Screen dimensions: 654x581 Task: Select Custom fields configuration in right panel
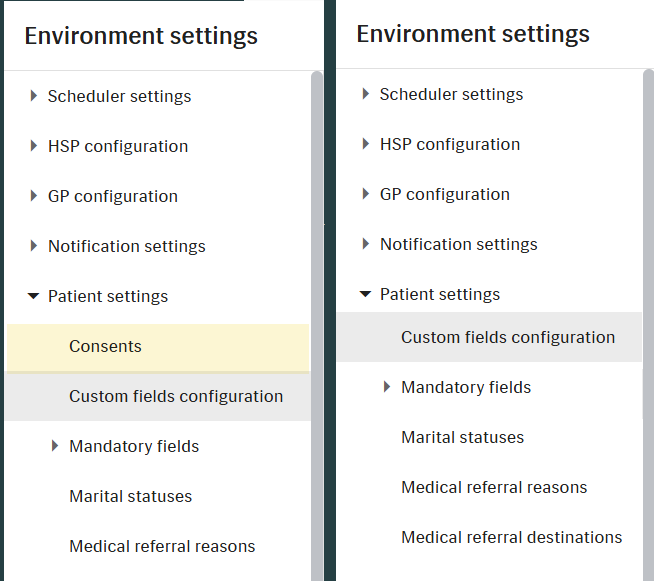(x=489, y=337)
